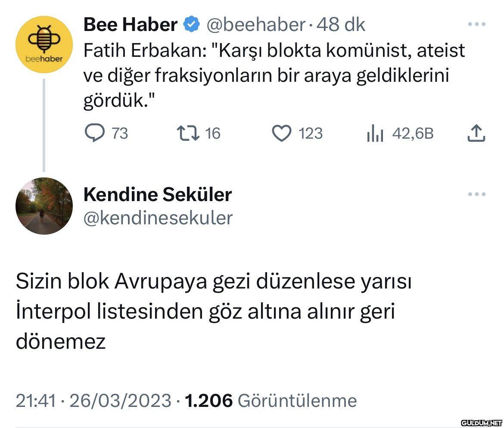The image size is (504, 428).
Task: Visit the @beehaber handle link
Action: (256, 25)
